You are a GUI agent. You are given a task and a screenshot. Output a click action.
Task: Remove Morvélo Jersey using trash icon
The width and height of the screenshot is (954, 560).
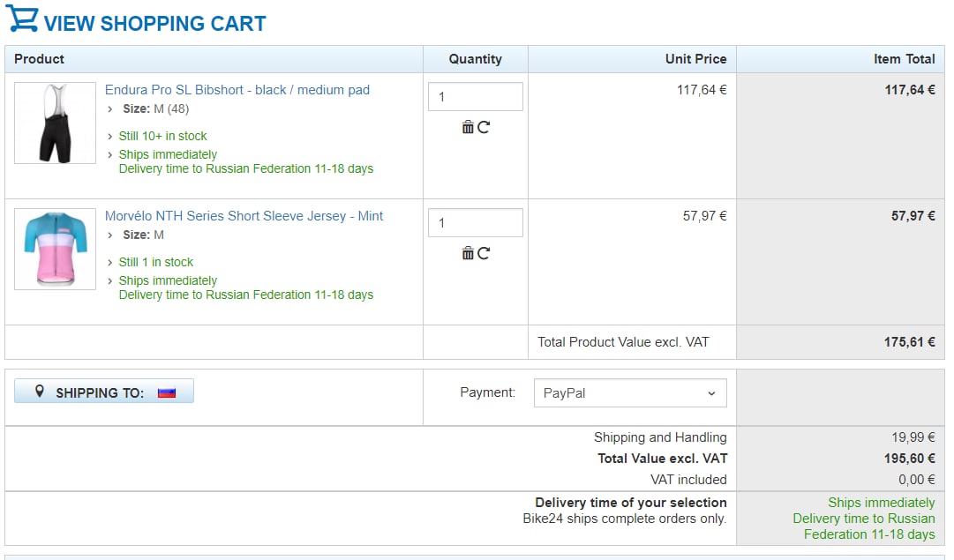click(x=467, y=253)
